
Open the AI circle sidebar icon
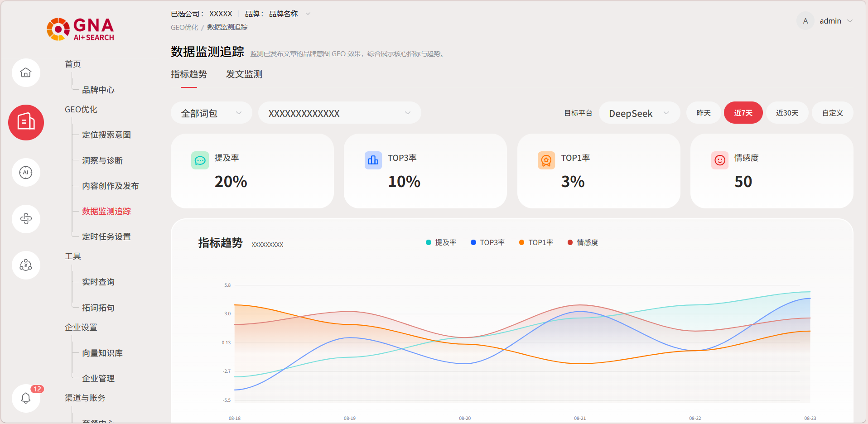(x=26, y=172)
